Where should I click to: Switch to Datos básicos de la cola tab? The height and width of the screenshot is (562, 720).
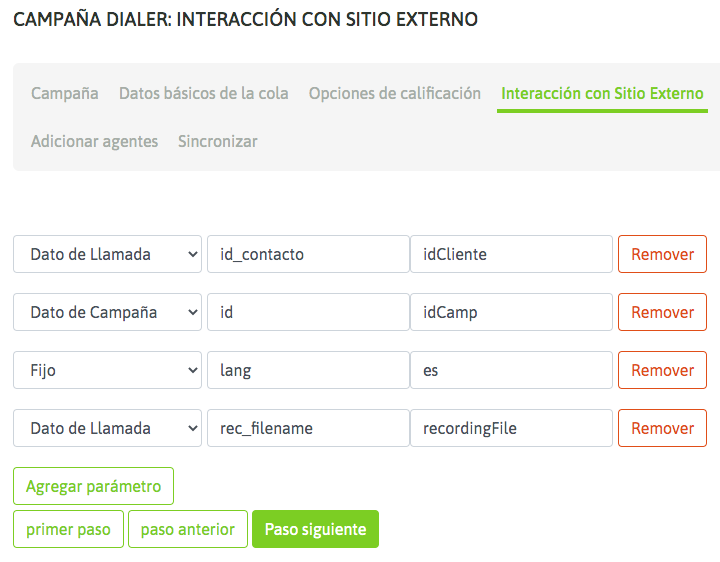[x=203, y=93]
